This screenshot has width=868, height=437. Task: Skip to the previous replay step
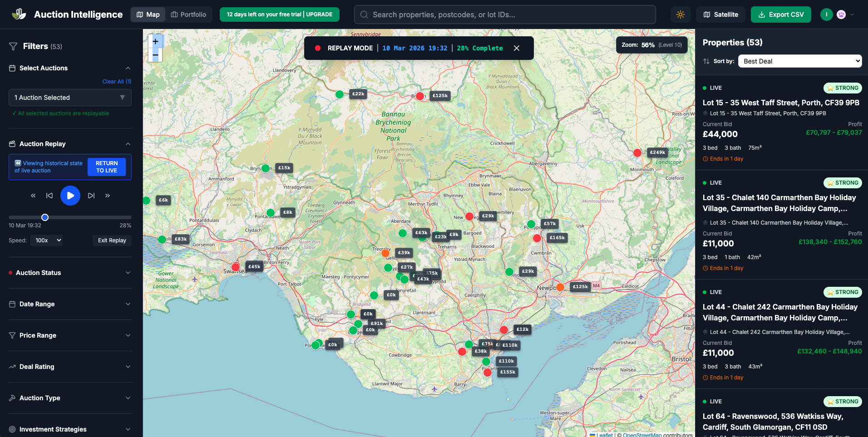pos(49,196)
